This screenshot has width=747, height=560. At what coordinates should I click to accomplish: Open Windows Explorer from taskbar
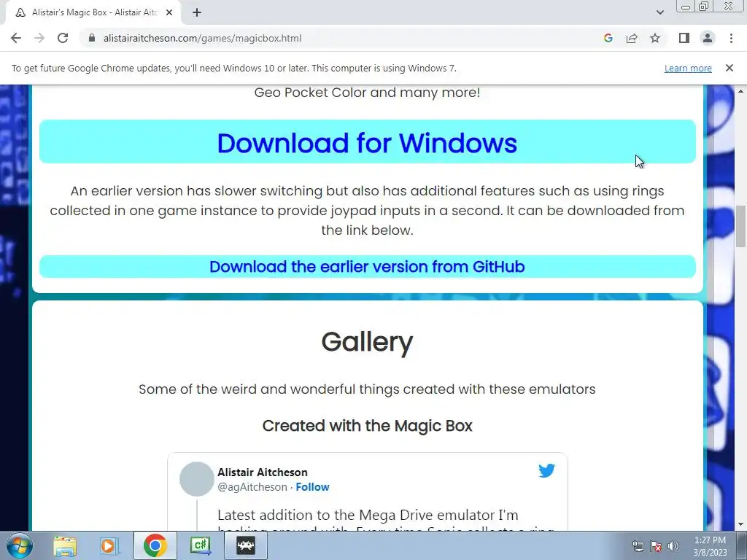coord(65,545)
